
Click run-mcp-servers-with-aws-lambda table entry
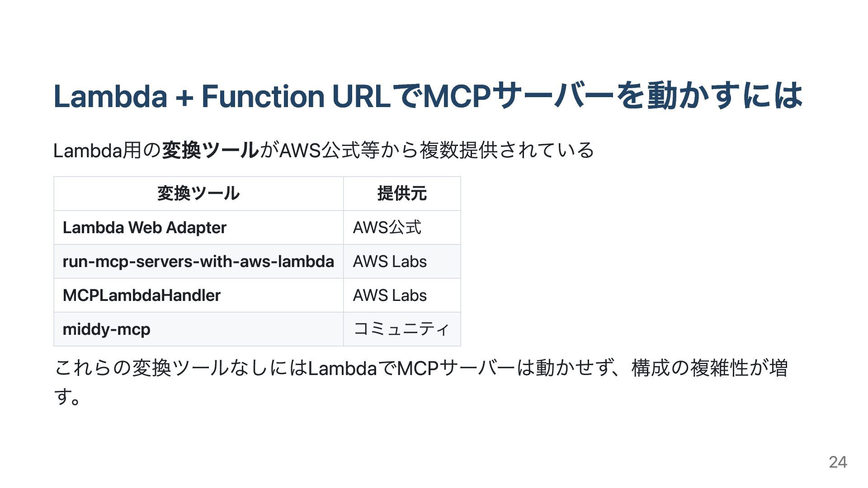tap(198, 261)
